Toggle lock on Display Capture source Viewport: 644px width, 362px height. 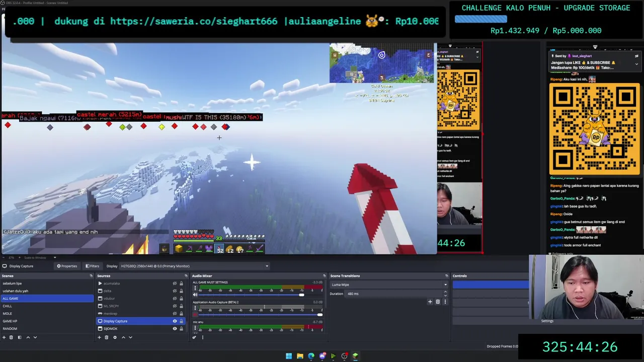tap(181, 321)
